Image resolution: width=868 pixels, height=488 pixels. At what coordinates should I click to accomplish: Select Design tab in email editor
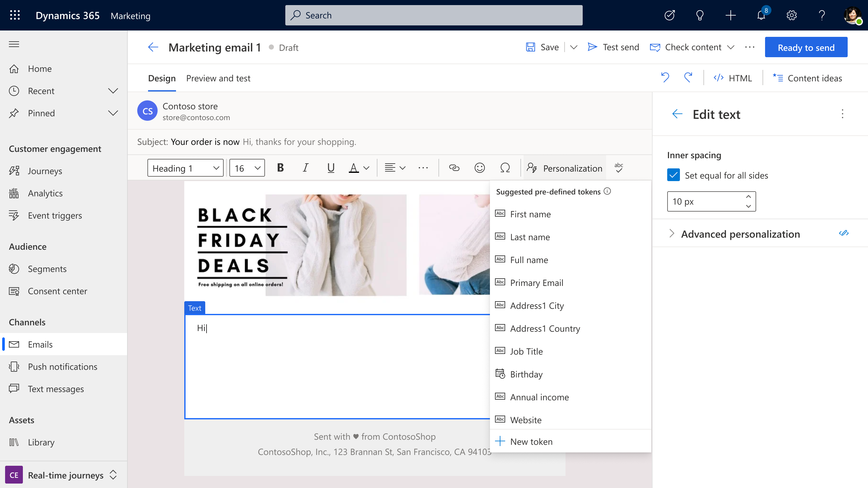[x=161, y=78]
